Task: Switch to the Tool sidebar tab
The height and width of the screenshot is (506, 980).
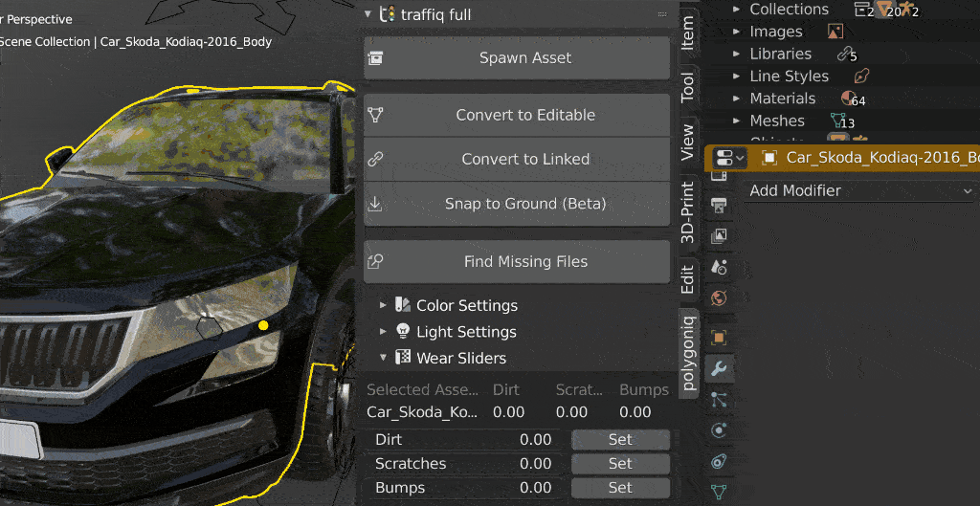Action: (687, 87)
